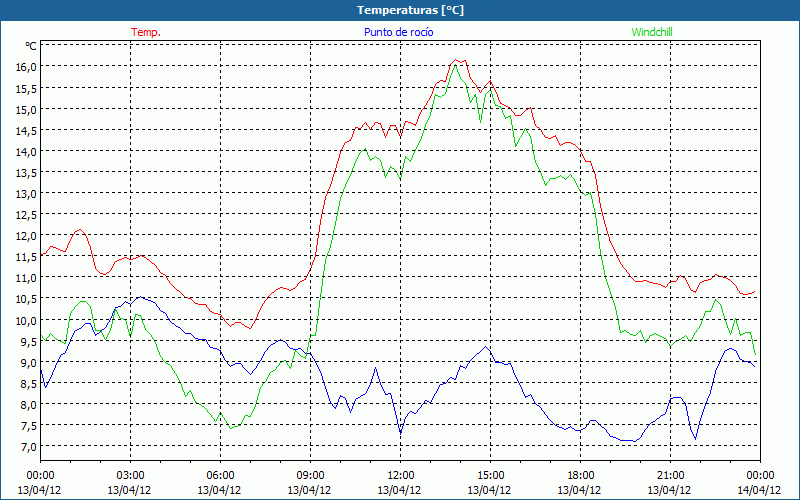Click the red temperature peak near 14:00
Screen dimensions: 800x500
pos(456,60)
